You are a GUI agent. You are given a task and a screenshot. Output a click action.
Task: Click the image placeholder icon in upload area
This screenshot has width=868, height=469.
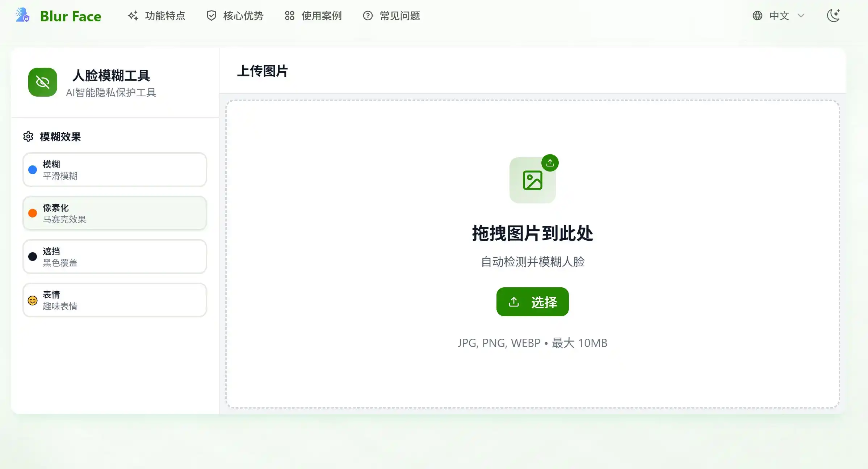(532, 180)
